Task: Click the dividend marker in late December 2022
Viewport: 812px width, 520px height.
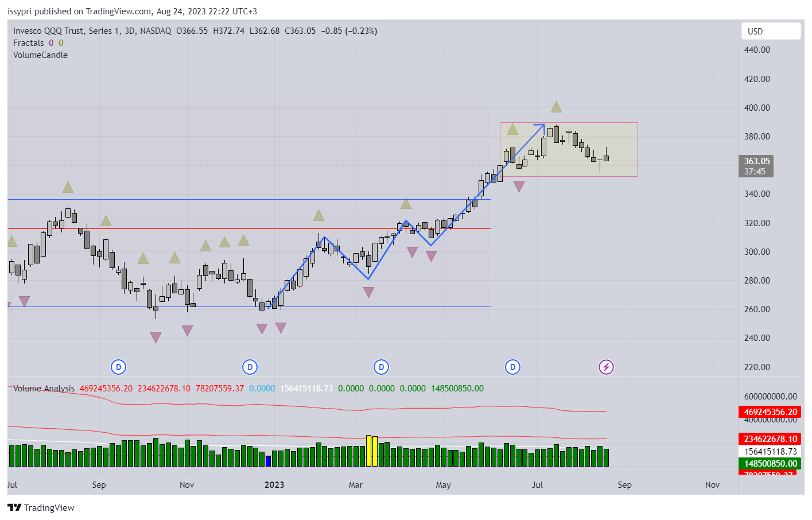Action: point(250,367)
